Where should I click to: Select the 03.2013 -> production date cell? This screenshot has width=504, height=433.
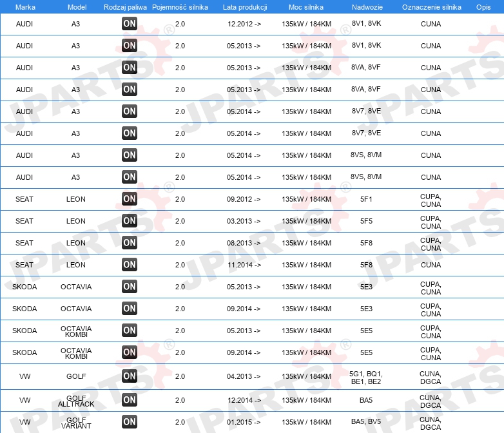[x=244, y=221]
